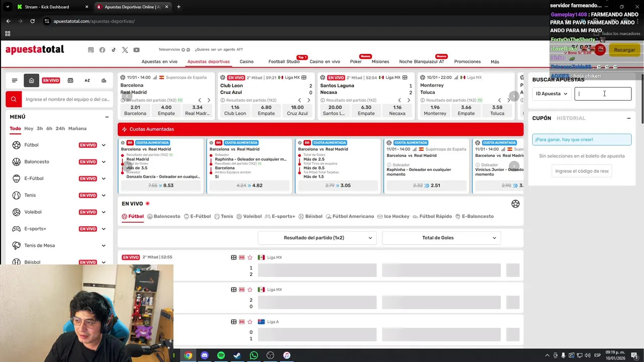Screen dimensions: 644x362
Task: Favorite second Liga MX live match star
Action: tap(250, 290)
